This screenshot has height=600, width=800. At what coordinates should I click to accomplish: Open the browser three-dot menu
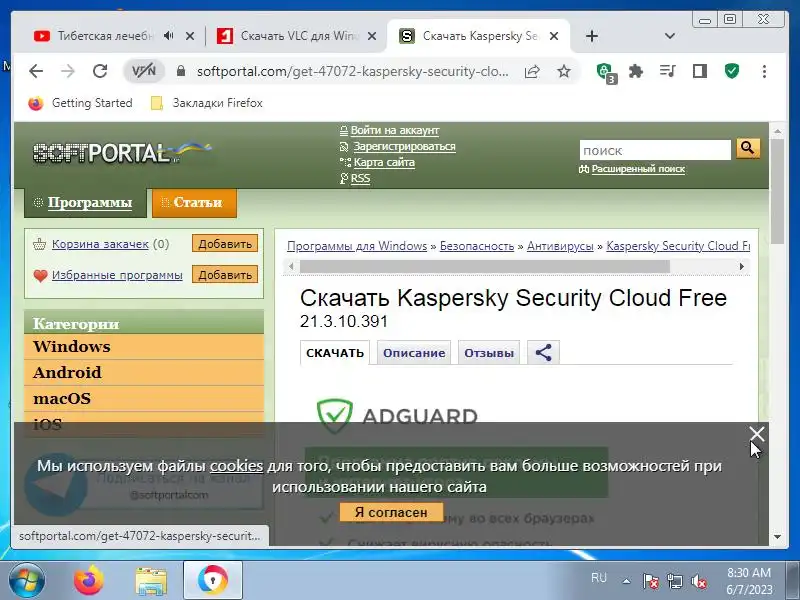pos(764,71)
